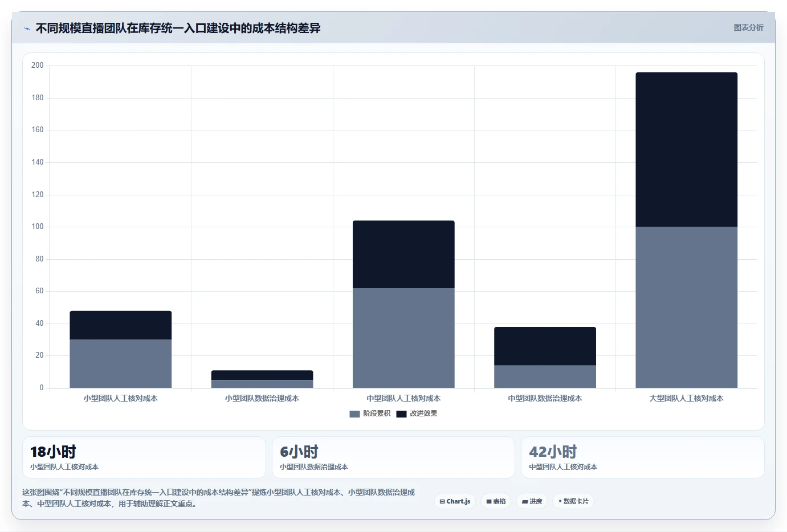Click 中型团队人工核对成本 caption under 42小时
Viewport: 787px width, 532px height.
coord(563,466)
